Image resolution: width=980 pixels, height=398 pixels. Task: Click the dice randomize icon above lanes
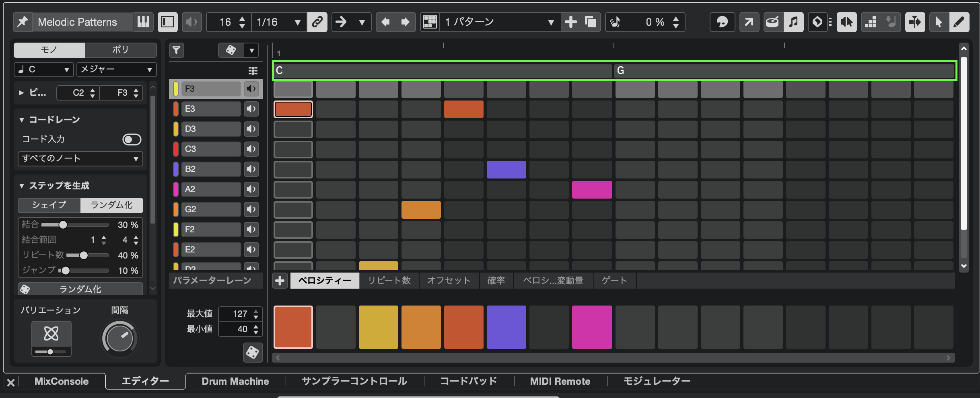pos(231,50)
